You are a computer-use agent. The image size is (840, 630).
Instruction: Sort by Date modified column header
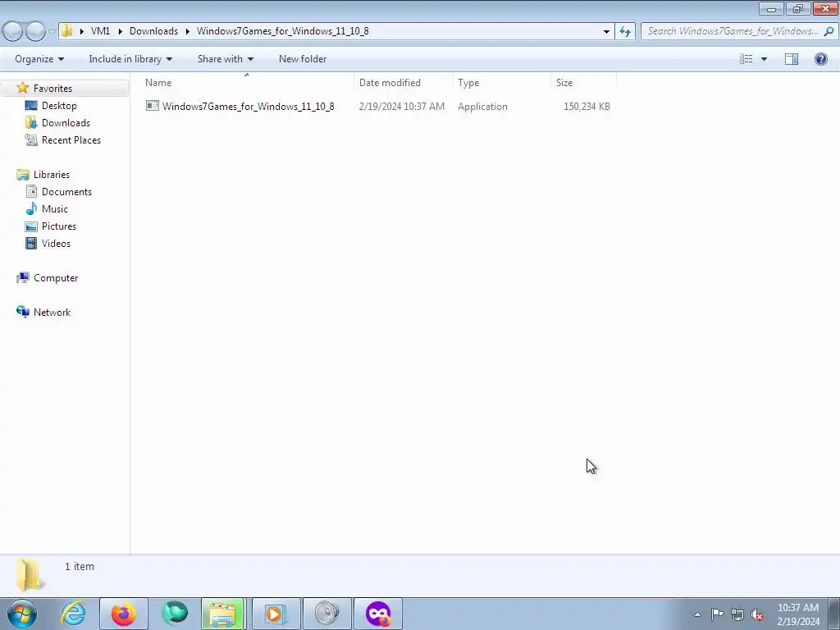pyautogui.click(x=403, y=83)
